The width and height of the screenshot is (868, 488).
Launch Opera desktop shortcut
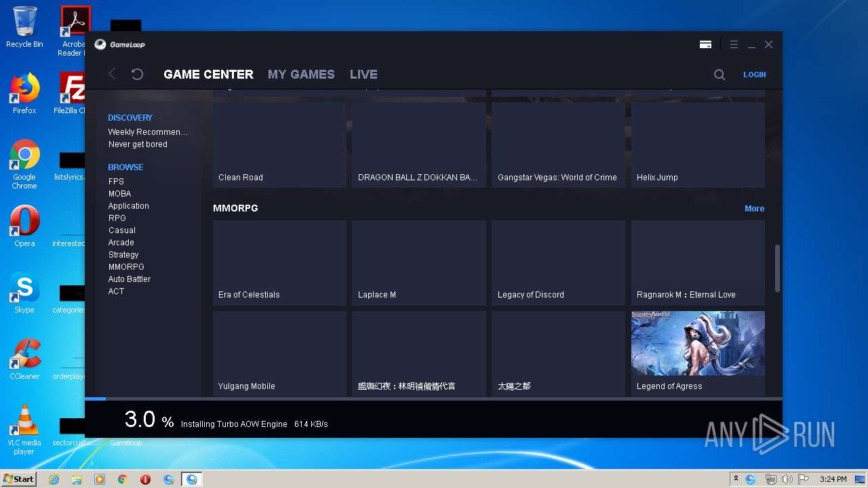pyautogui.click(x=24, y=226)
